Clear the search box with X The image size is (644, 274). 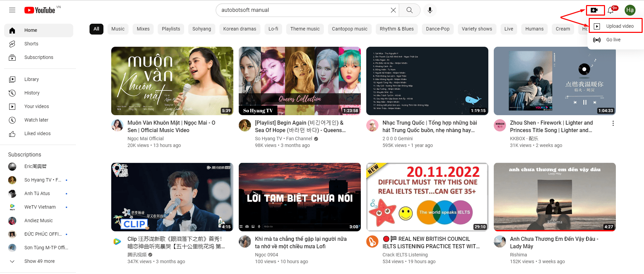pos(393,10)
